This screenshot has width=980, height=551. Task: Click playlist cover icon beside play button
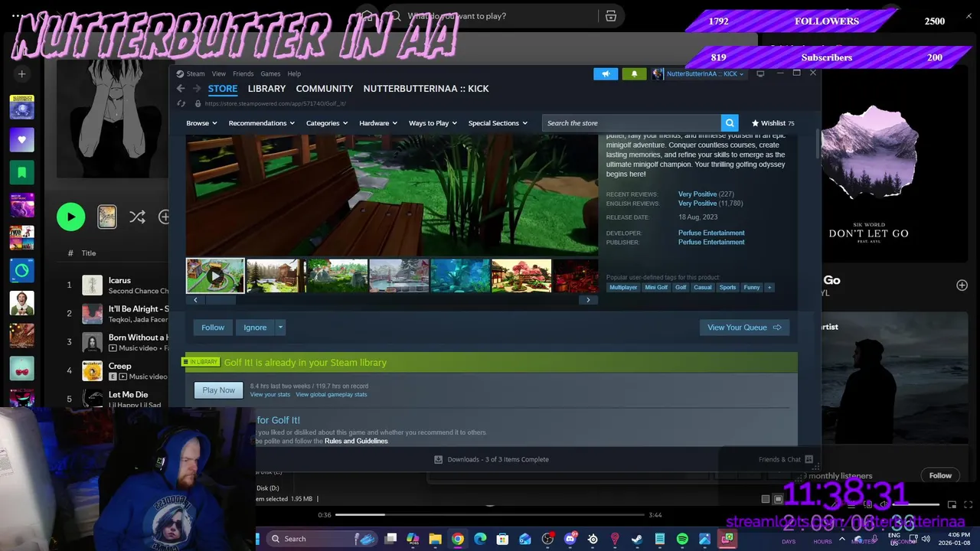point(107,217)
